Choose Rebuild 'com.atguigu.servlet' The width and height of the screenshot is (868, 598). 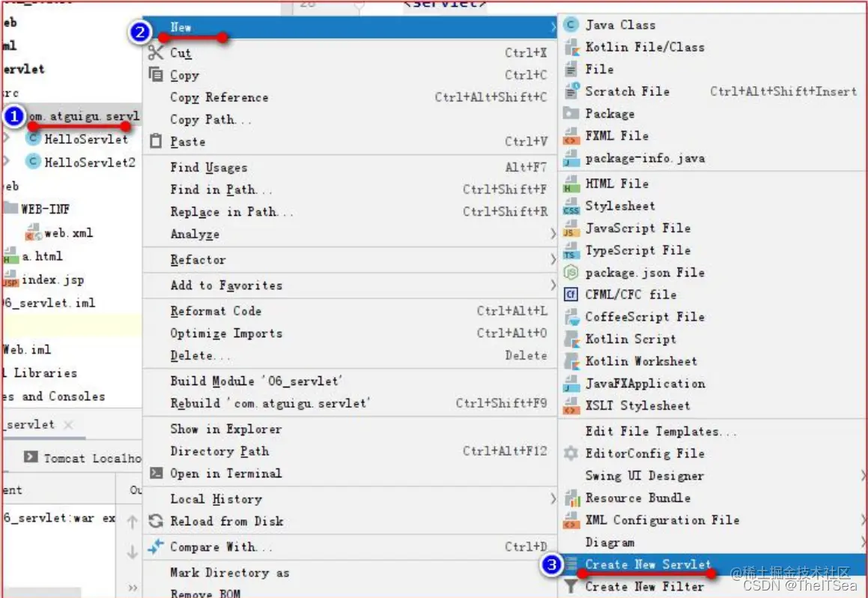[350, 403]
